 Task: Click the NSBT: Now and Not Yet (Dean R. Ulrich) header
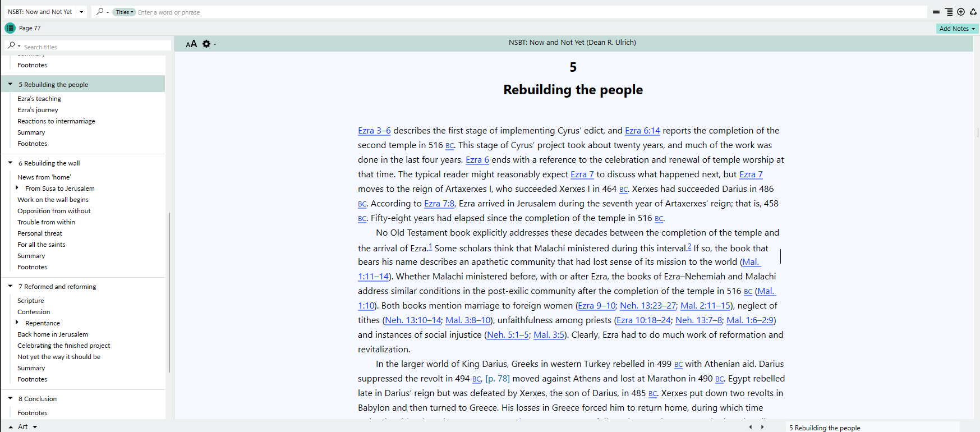[x=572, y=43]
